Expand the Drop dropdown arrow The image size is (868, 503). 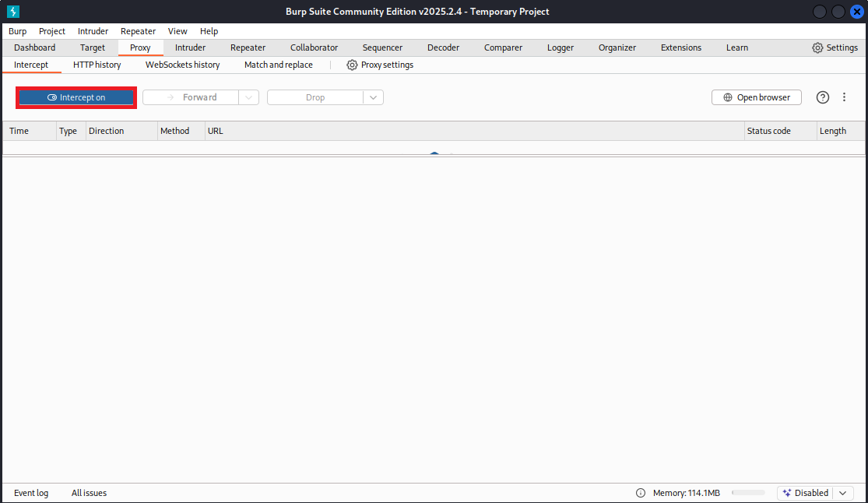pos(373,97)
